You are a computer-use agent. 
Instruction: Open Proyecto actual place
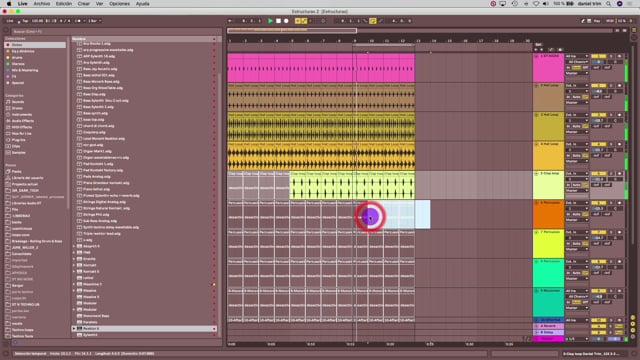pyautogui.click(x=24, y=184)
